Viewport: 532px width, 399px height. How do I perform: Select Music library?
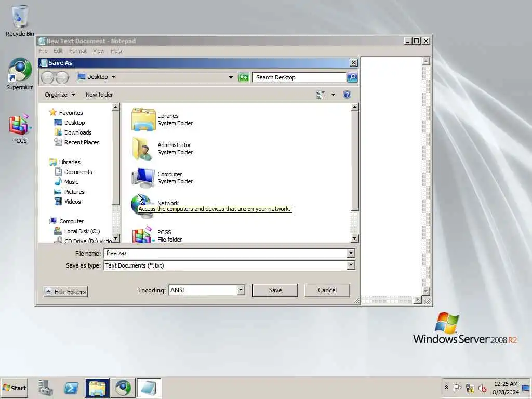pyautogui.click(x=71, y=182)
